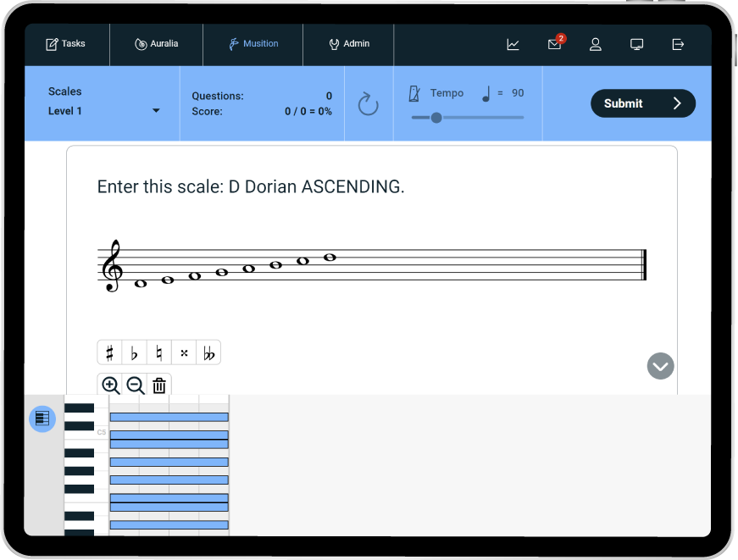Toggle the metronome icon beside Tempo
The image size is (738, 560).
[414, 93]
